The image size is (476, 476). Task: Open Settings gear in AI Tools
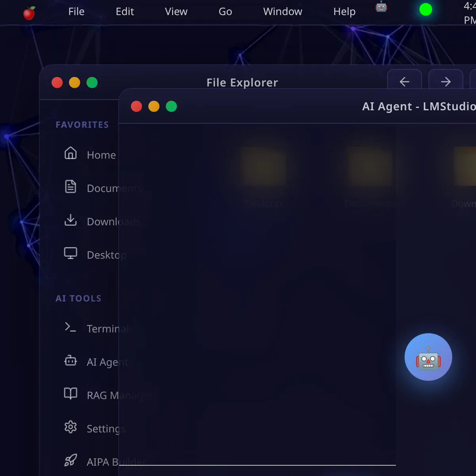pos(71,427)
